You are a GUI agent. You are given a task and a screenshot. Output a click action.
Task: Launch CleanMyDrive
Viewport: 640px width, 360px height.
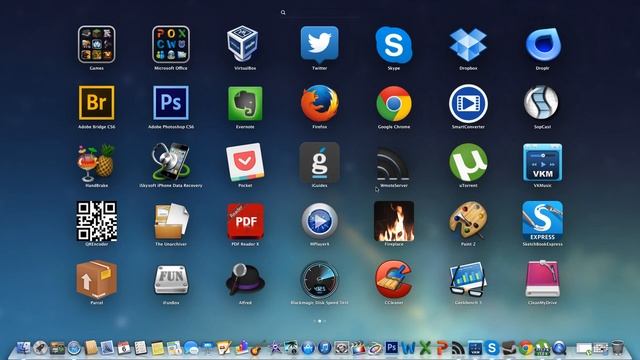542,279
